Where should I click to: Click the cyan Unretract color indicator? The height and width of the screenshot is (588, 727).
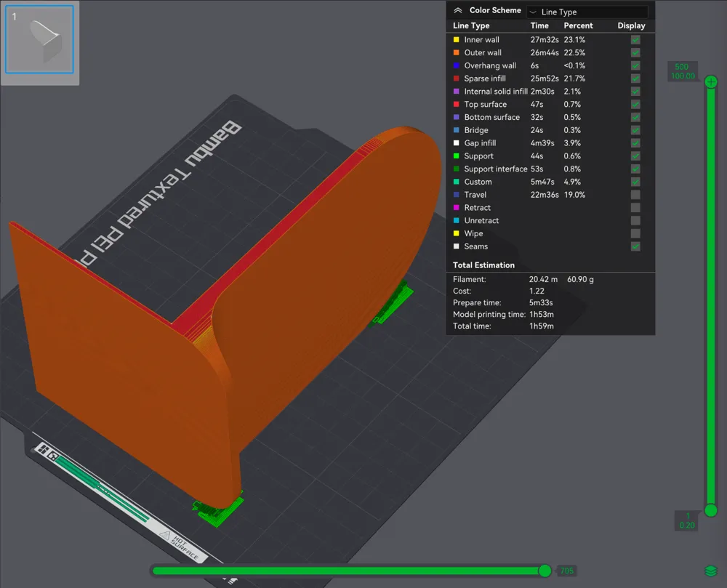(x=456, y=220)
